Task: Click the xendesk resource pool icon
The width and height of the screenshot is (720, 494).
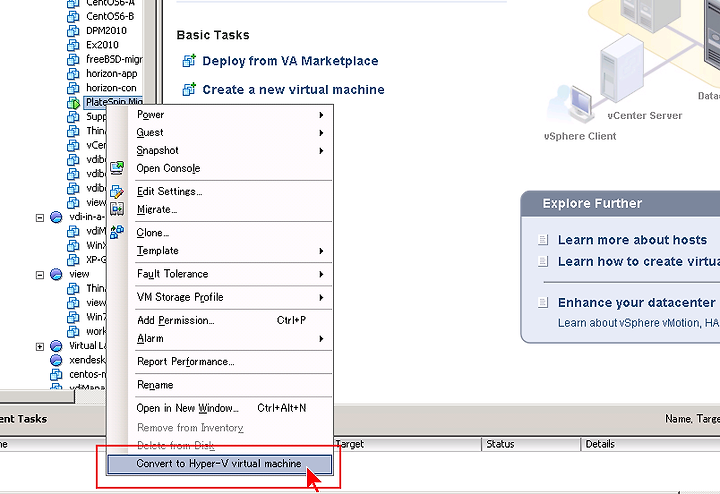Action: tap(56, 360)
